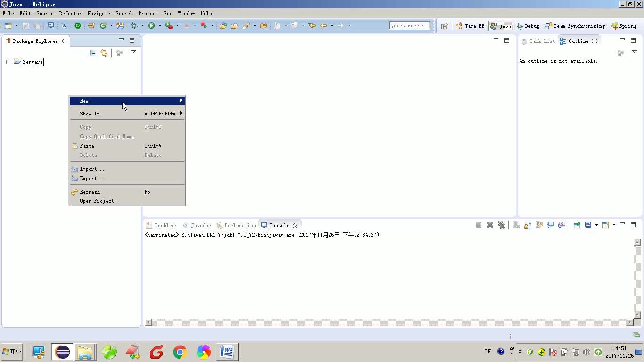Click Remove Launch X in Console toolbar

[490, 225]
